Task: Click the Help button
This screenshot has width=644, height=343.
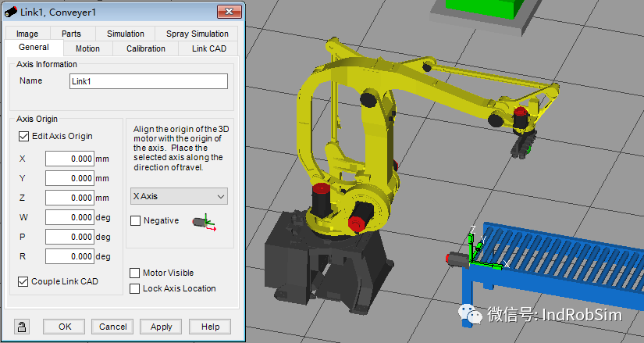Action: [210, 327]
